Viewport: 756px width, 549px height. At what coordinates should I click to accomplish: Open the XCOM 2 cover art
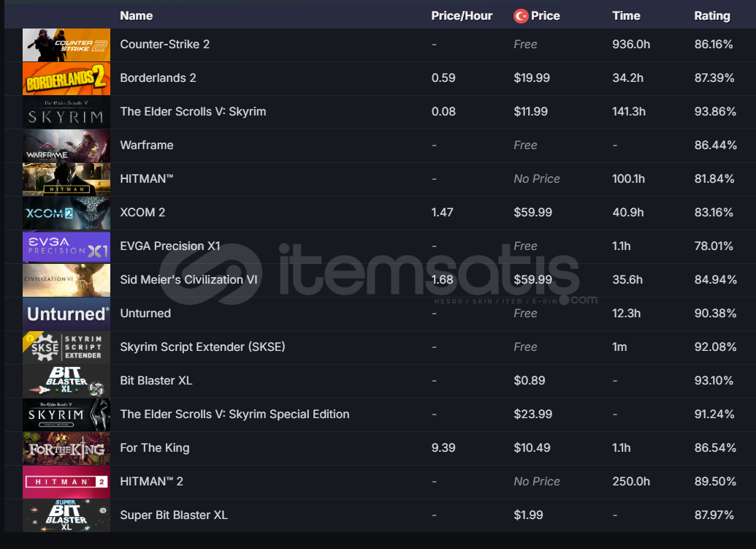point(66,213)
